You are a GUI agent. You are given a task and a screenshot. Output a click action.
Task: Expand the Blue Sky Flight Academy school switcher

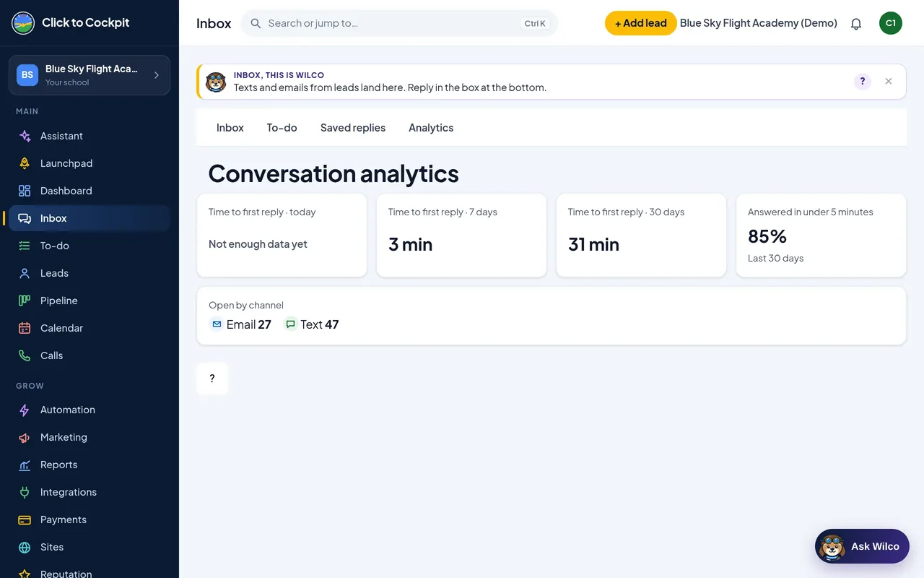(90, 75)
